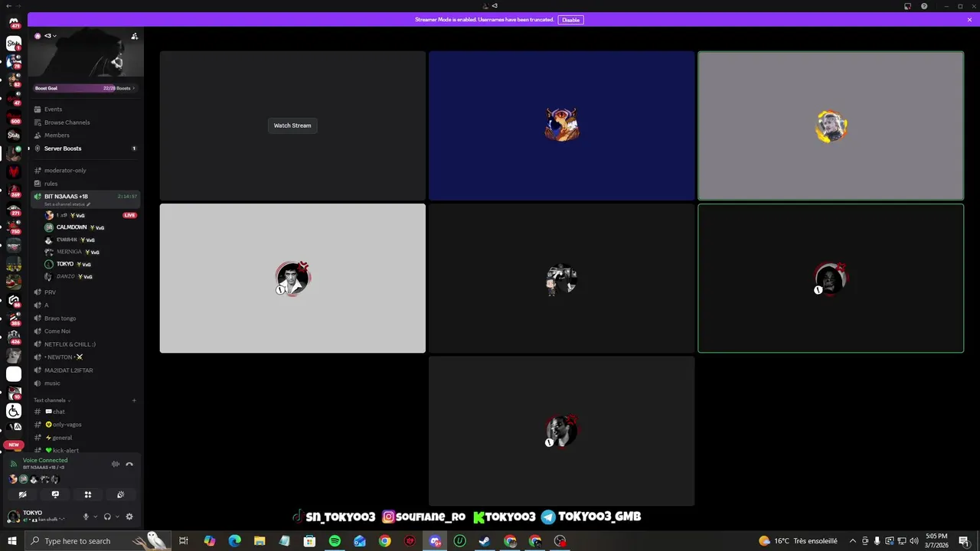Screen dimensions: 980x551
Task: Open Microsoft Edge from taskbar
Action: pos(234,541)
